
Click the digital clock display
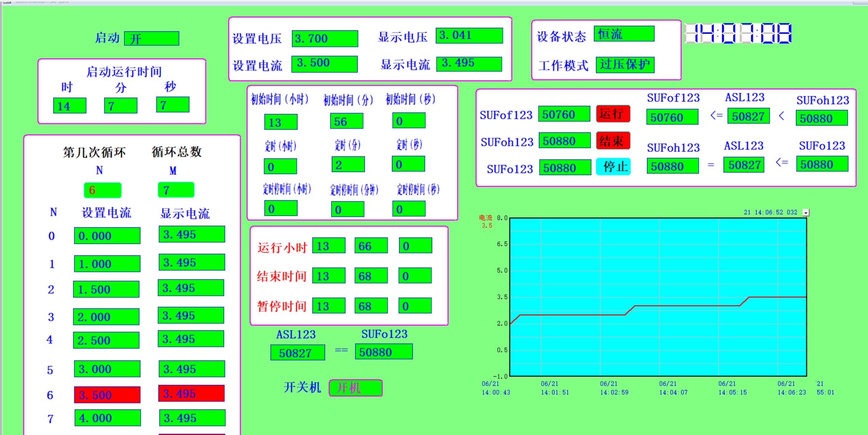(738, 33)
